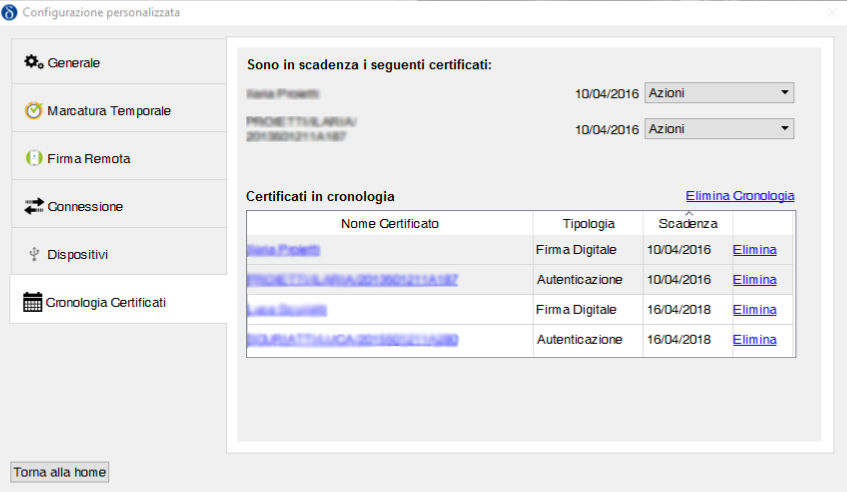The image size is (847, 492).
Task: Go to the Connessione settings
Action: 119,206
